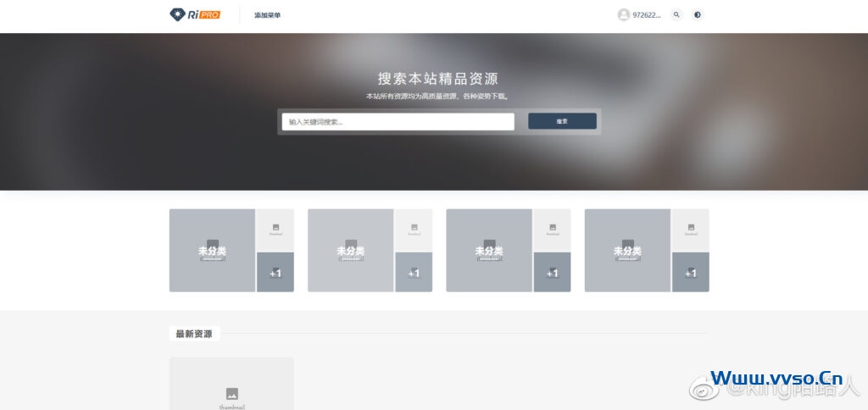
Task: Open the post thumbnail under 最新资源
Action: (x=231, y=385)
